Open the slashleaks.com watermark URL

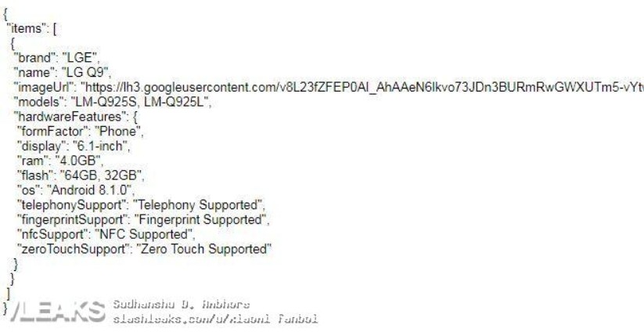coord(215,319)
